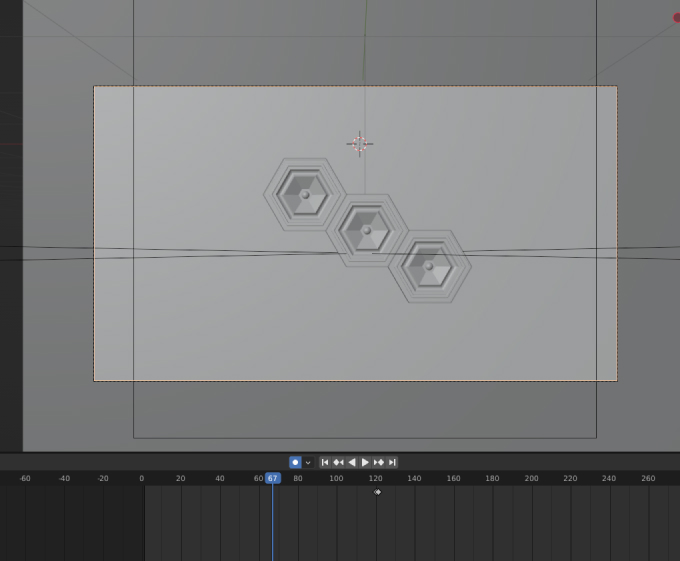The image size is (680, 561).
Task: Select the lower-right hexagon object
Action: point(429,266)
